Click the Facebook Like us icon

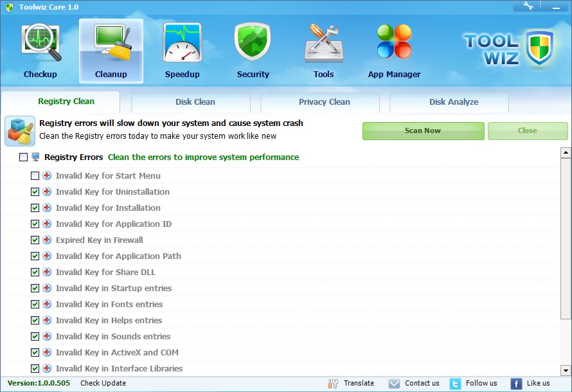click(516, 384)
